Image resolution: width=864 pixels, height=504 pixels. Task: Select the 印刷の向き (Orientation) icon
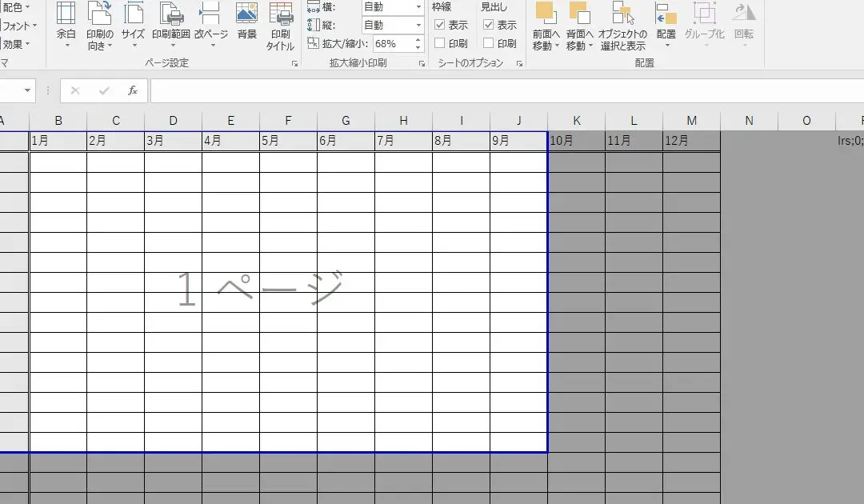point(99,24)
